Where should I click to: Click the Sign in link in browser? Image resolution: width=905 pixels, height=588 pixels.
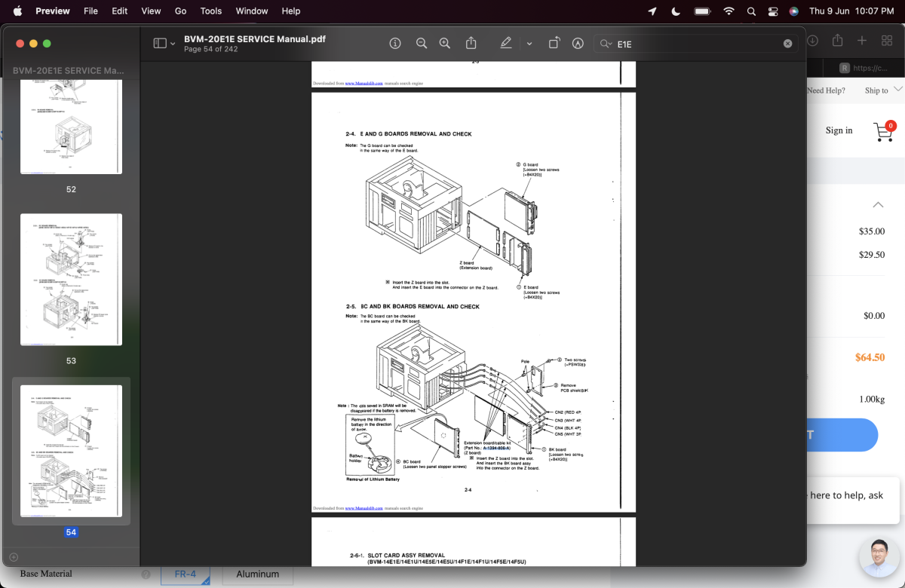[x=839, y=130]
